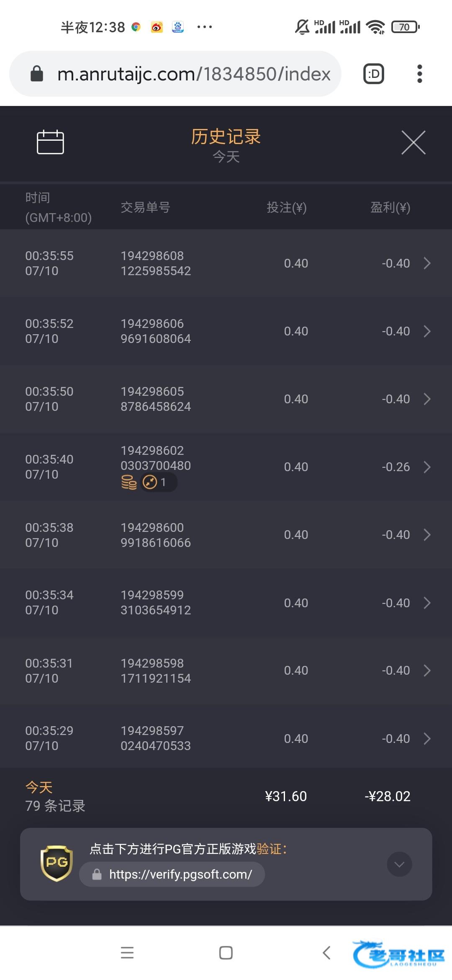Open the browser tab switcher icon
Image resolution: width=452 pixels, height=980 pixels.
click(x=373, y=74)
